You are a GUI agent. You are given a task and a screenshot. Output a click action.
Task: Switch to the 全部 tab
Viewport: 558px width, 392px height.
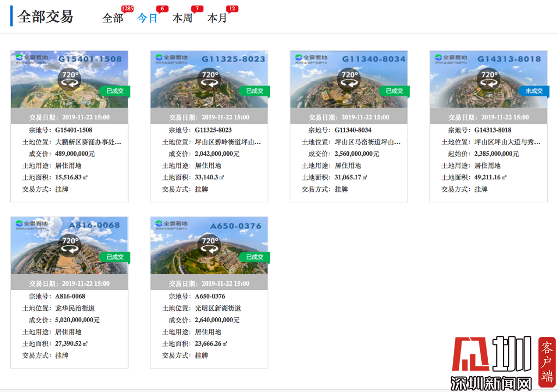113,18
